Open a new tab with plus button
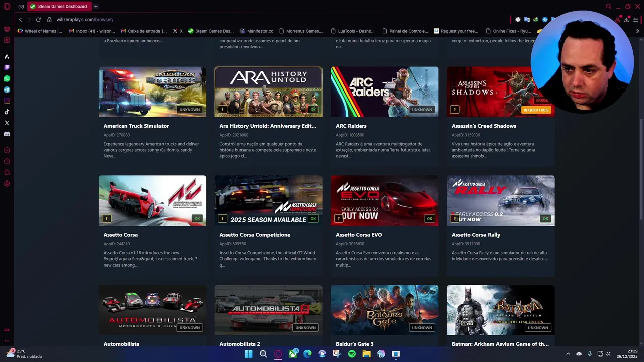The width and height of the screenshot is (644, 362). point(96,6)
